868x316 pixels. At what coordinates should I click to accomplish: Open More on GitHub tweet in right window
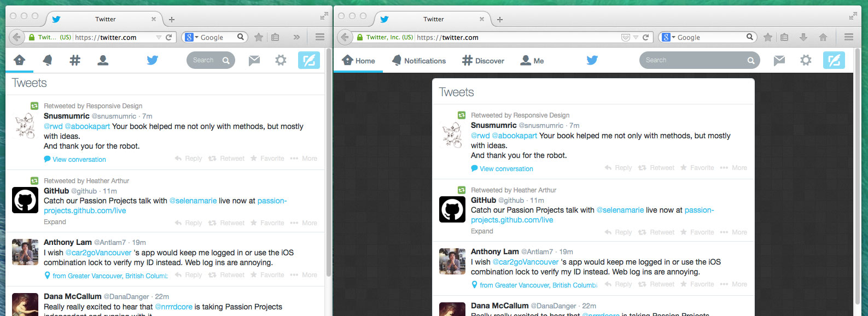(733, 232)
